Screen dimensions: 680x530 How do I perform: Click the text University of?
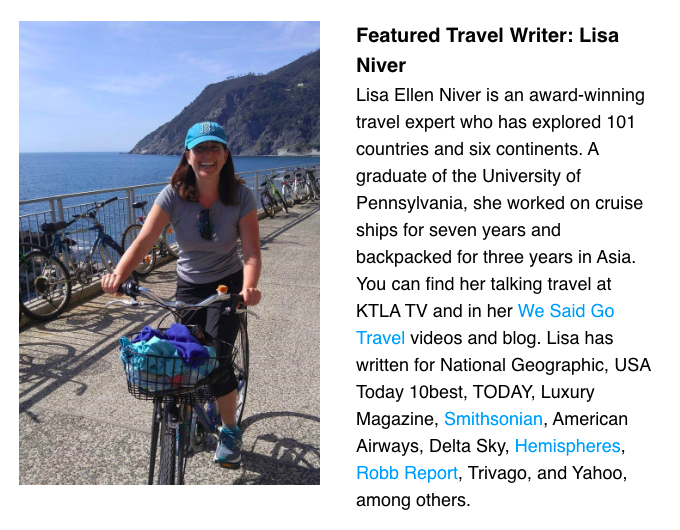pos(531,177)
